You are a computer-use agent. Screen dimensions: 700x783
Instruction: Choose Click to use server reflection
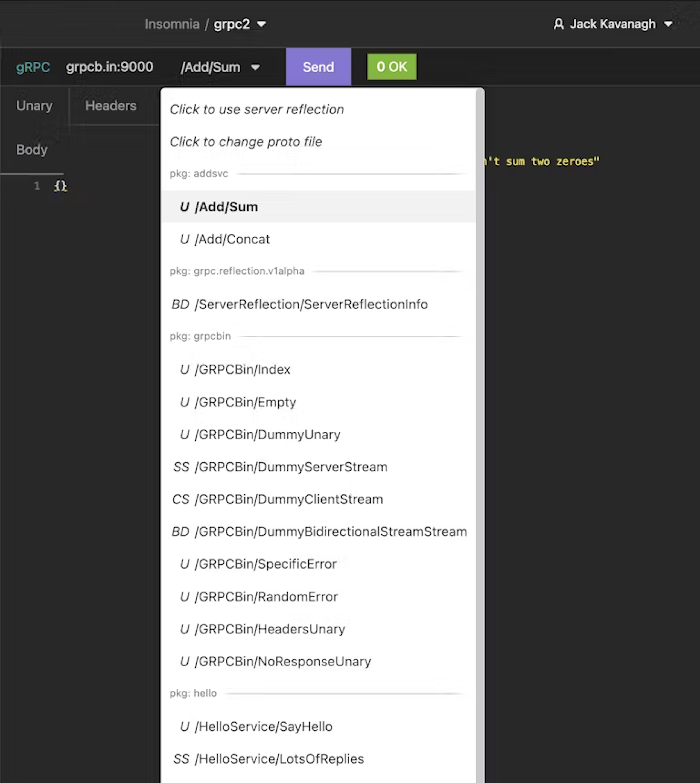point(257,109)
